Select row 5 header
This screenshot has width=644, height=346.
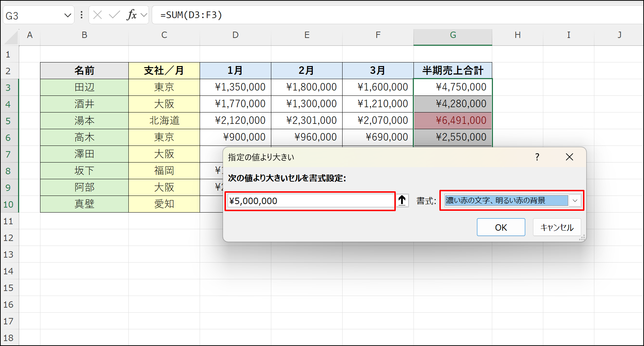tap(9, 120)
